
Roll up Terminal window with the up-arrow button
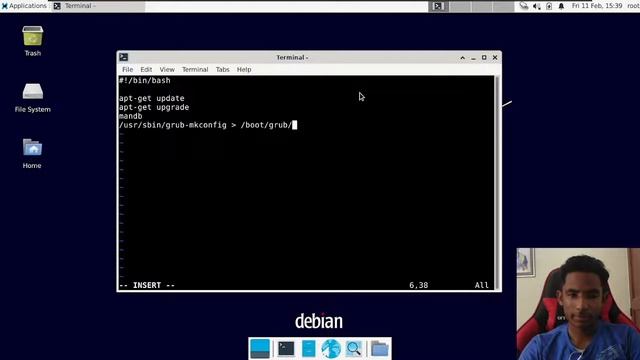pyautogui.click(x=462, y=58)
